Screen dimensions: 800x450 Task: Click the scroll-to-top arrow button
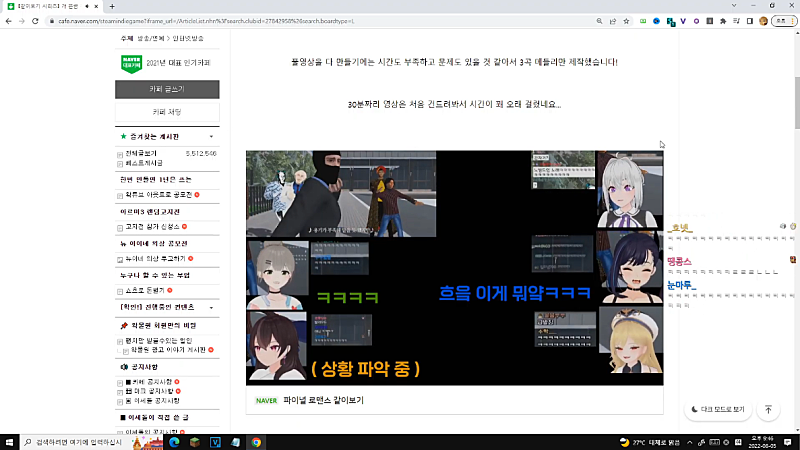point(768,409)
